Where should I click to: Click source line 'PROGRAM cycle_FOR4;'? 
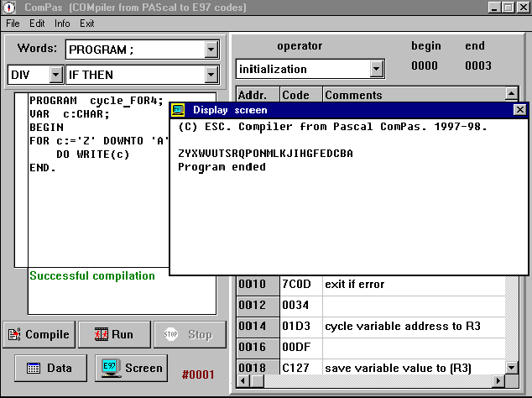(x=96, y=101)
